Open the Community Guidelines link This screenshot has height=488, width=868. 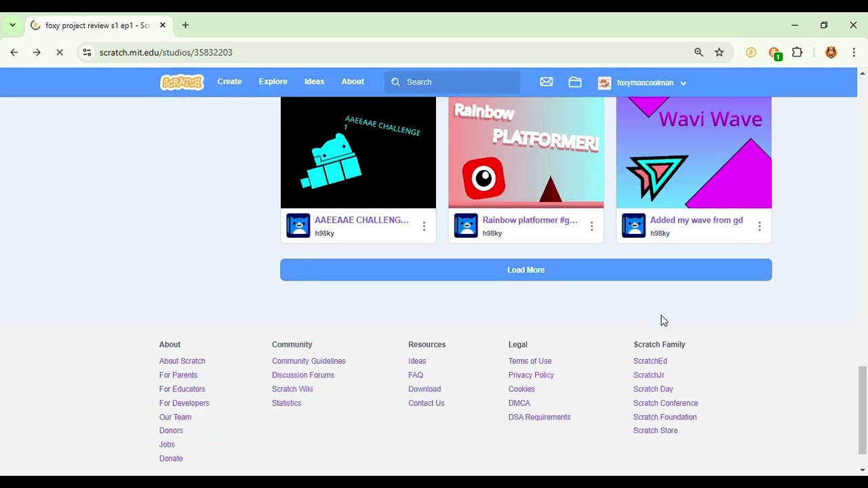point(309,361)
